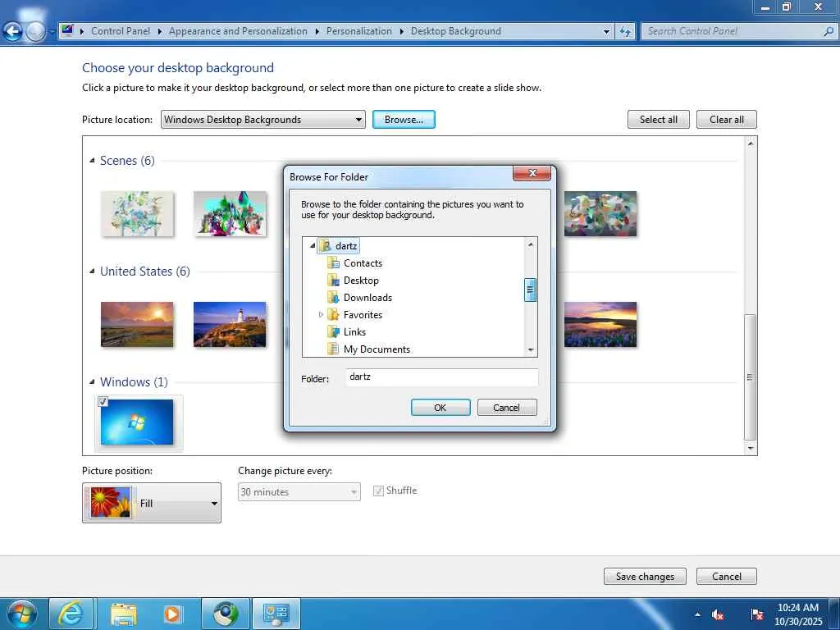Screen dimensions: 840x630
Task: Select the pastel tree scene thumbnail
Action: pyautogui.click(x=137, y=214)
